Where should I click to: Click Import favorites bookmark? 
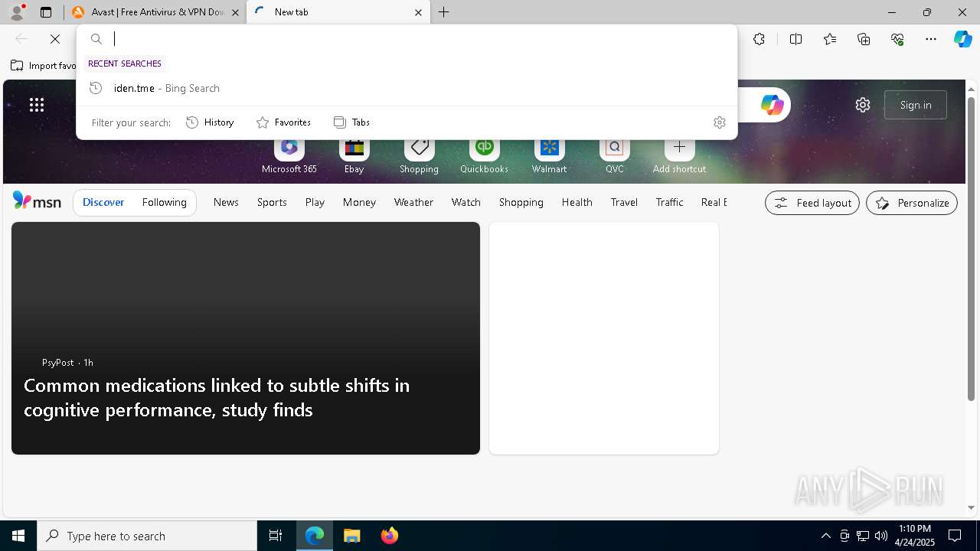(x=43, y=66)
